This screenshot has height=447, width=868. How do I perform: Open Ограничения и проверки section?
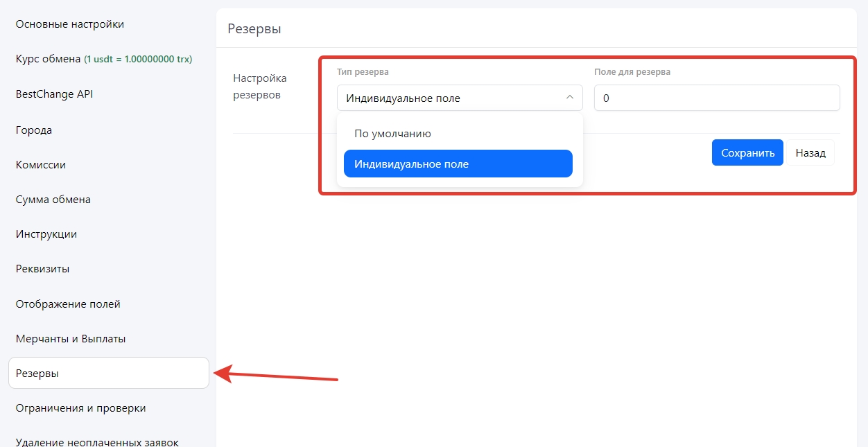pyautogui.click(x=80, y=408)
